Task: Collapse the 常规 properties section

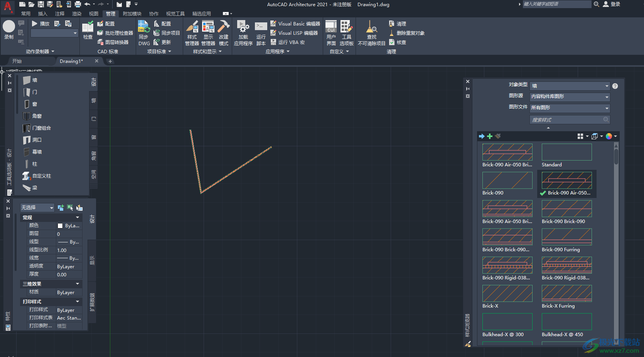Action: (78, 218)
